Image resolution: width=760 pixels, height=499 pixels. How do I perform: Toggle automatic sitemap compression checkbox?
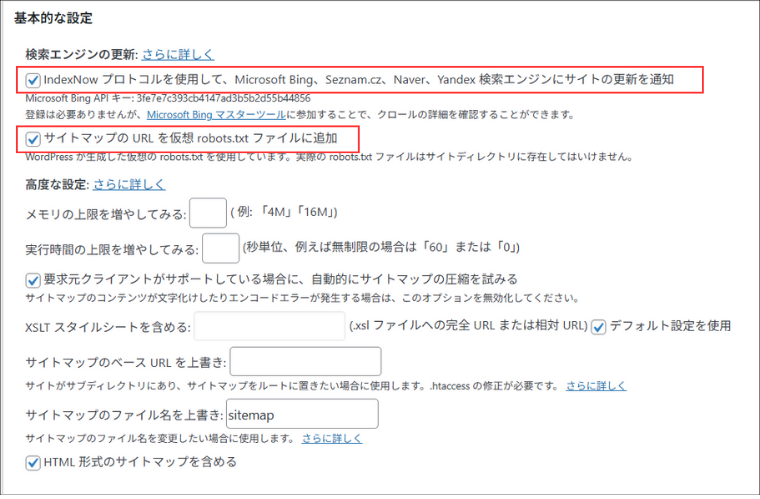[x=33, y=280]
